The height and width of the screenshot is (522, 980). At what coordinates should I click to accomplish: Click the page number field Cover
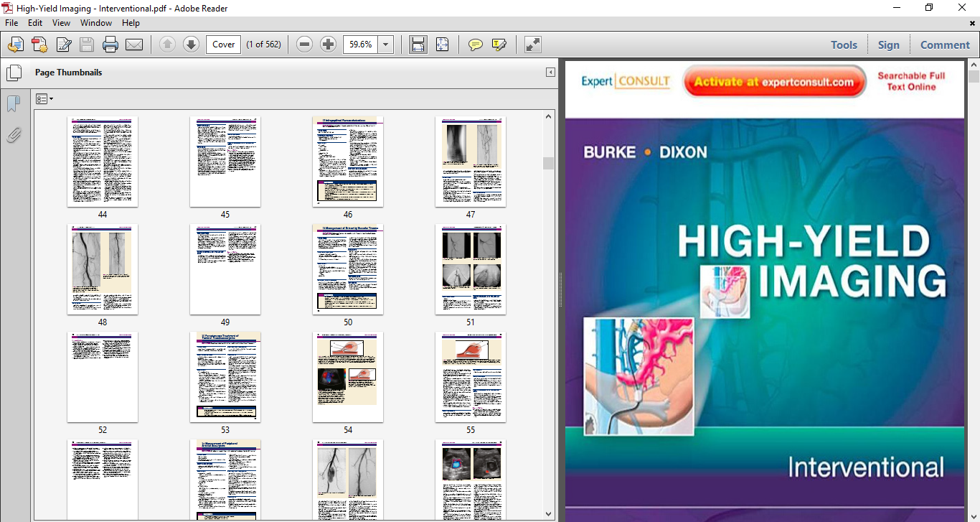click(223, 45)
